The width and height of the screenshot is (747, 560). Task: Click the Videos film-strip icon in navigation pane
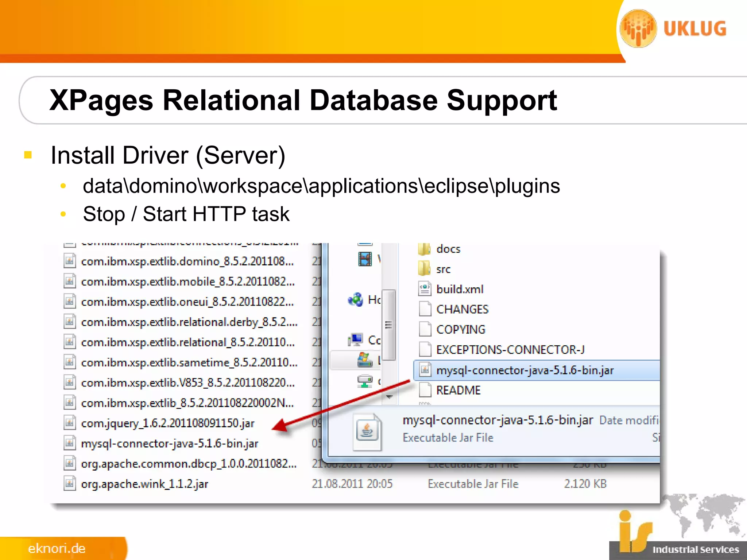coord(365,259)
